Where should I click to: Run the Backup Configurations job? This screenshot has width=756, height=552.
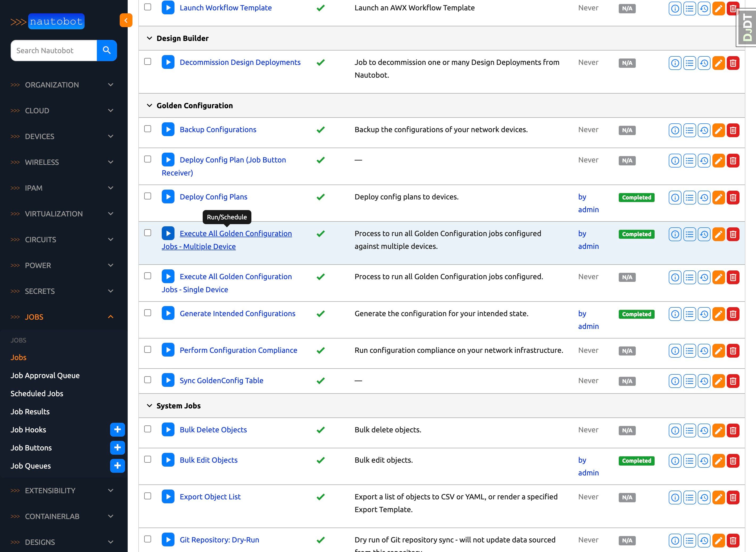point(168,130)
